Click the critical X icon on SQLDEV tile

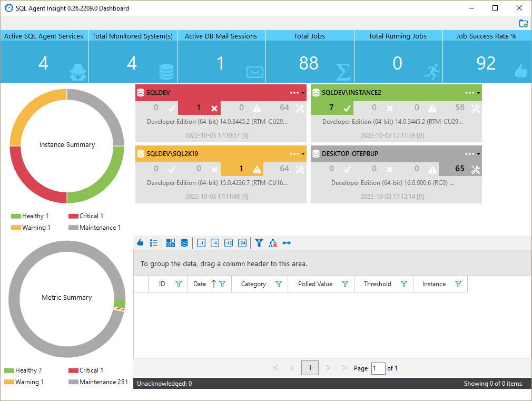(x=214, y=108)
